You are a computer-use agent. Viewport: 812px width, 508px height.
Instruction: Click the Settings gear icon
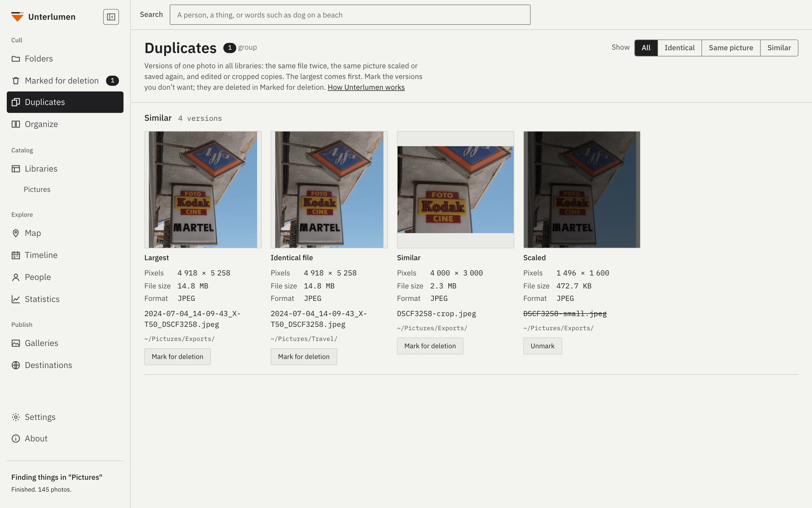(x=16, y=417)
